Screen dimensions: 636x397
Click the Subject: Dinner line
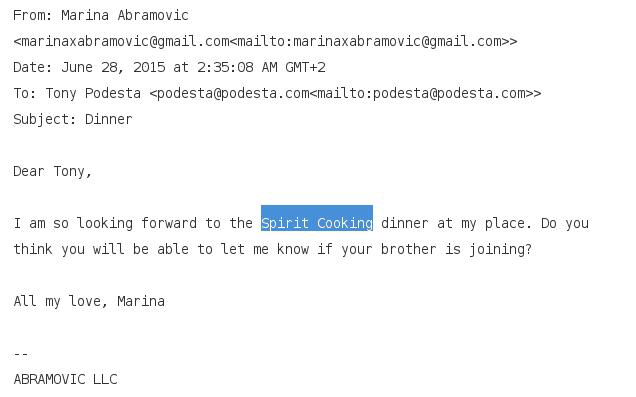(x=73, y=119)
